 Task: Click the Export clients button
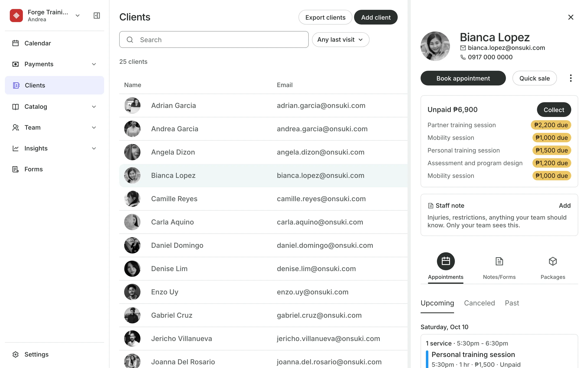325,17
